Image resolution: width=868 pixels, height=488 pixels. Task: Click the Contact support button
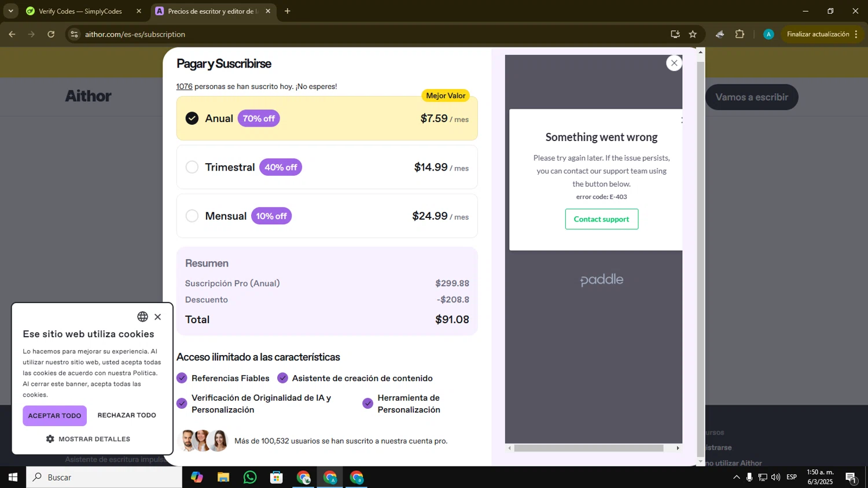click(x=601, y=219)
